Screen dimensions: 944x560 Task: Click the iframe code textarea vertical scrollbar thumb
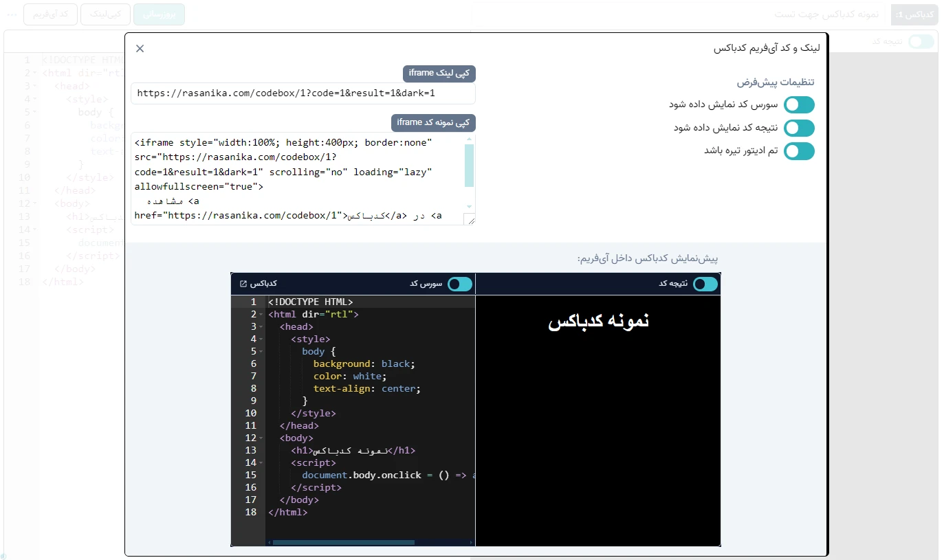(x=469, y=166)
